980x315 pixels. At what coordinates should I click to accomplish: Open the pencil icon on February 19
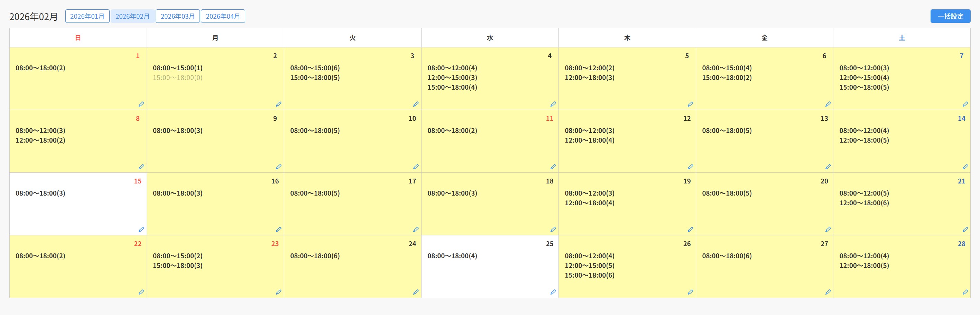(691, 229)
